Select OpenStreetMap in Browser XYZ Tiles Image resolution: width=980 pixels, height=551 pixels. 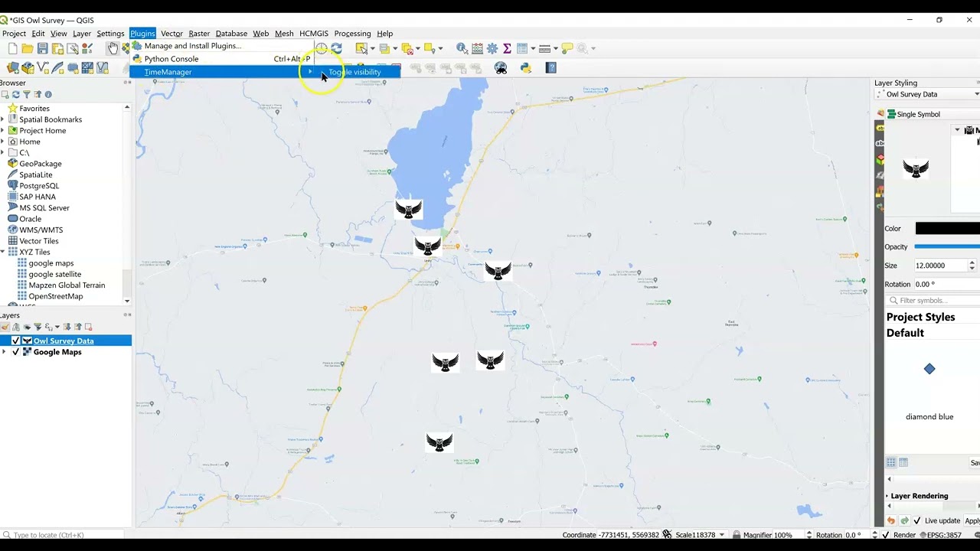point(55,296)
